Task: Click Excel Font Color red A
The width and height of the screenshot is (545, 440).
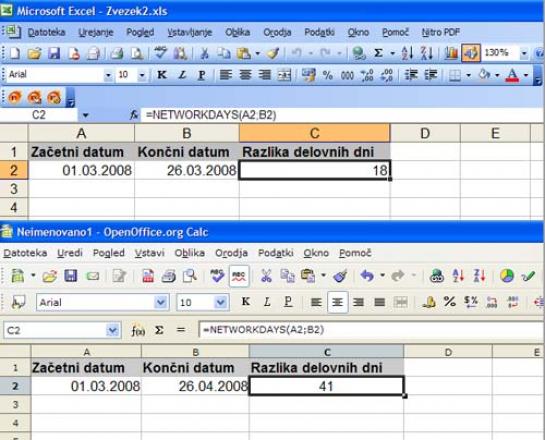Action: coord(512,75)
